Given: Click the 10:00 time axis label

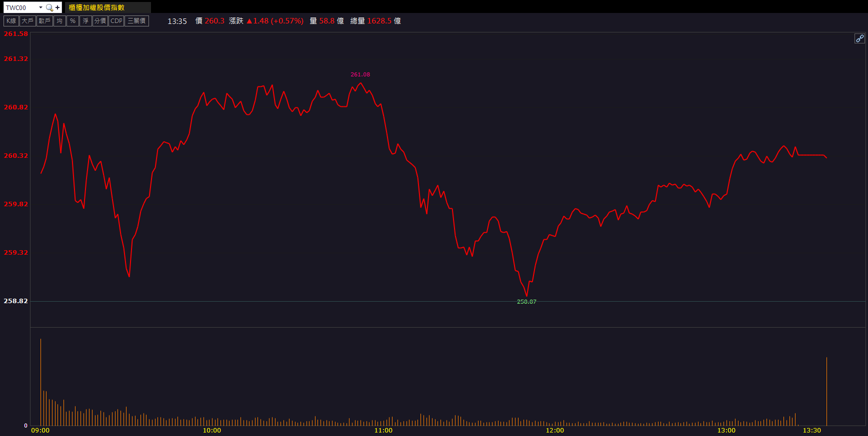Looking at the screenshot, I should [212, 431].
